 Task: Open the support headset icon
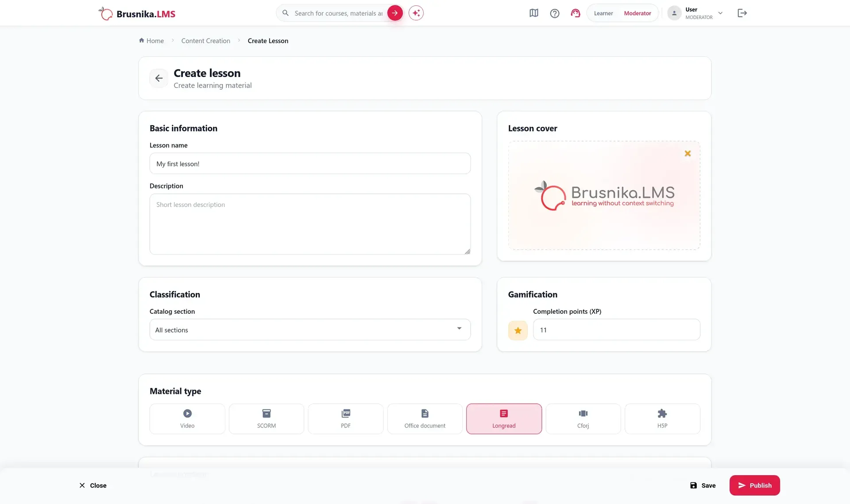[576, 13]
